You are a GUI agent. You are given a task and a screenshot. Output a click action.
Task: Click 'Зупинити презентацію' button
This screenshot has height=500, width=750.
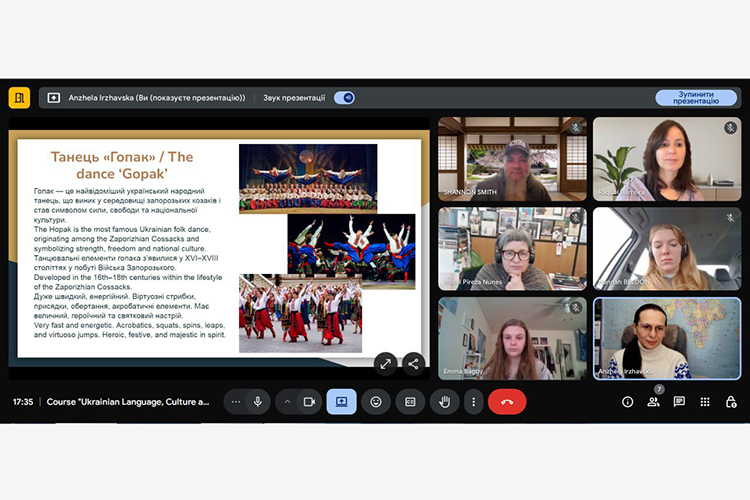(x=696, y=98)
